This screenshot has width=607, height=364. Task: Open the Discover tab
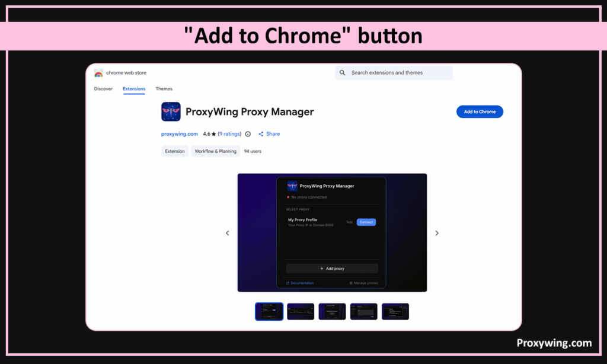pos(103,89)
